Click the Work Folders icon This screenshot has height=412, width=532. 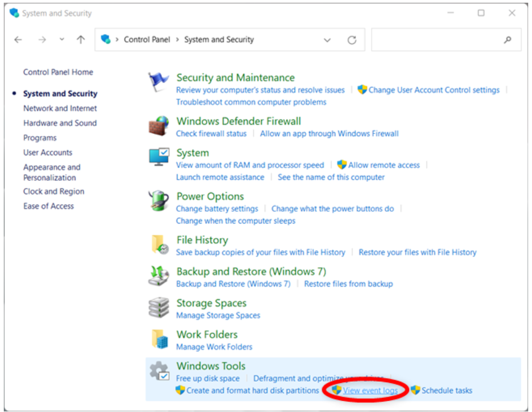coord(159,339)
